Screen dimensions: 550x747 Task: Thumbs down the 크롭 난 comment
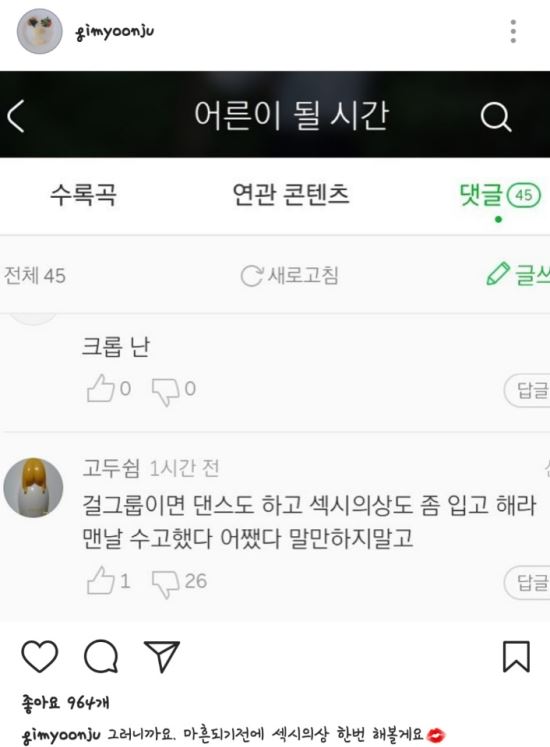coord(165,391)
